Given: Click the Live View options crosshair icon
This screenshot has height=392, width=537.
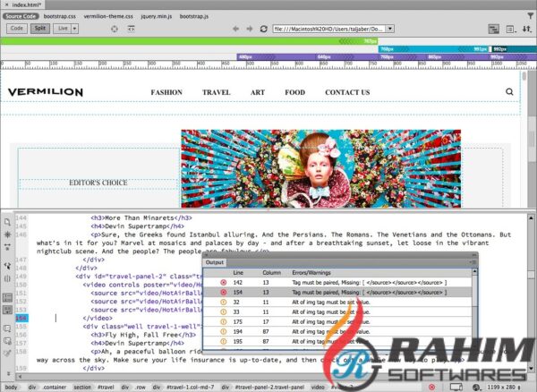Looking at the screenshot, I should click(115, 29).
